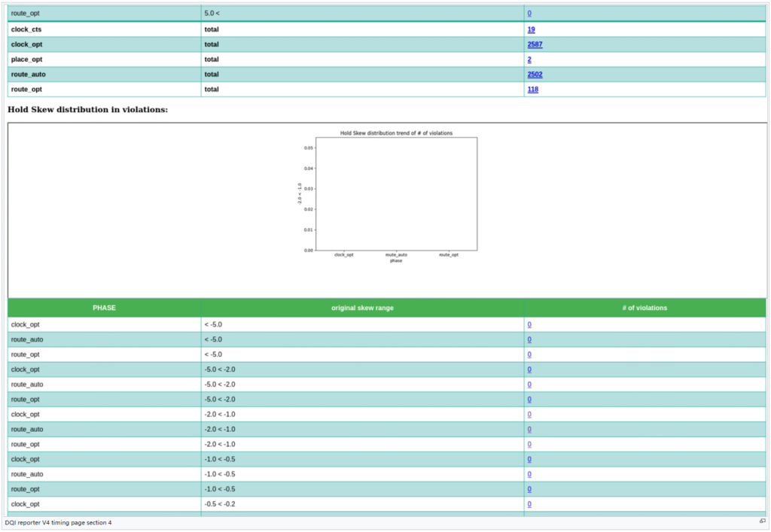Image resolution: width=771 pixels, height=532 pixels.
Task: Click the route_opt total 118 link
Action: 532,90
